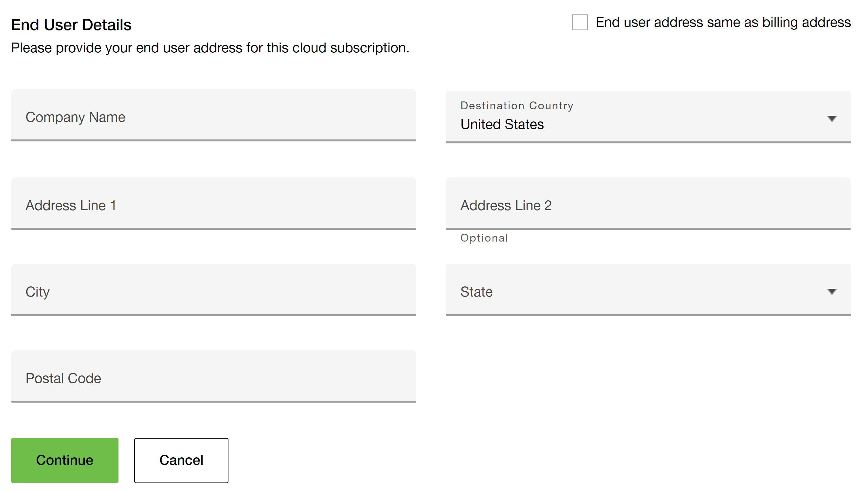Check the same as billing address checkbox
The height and width of the screenshot is (491, 868).
tap(579, 22)
